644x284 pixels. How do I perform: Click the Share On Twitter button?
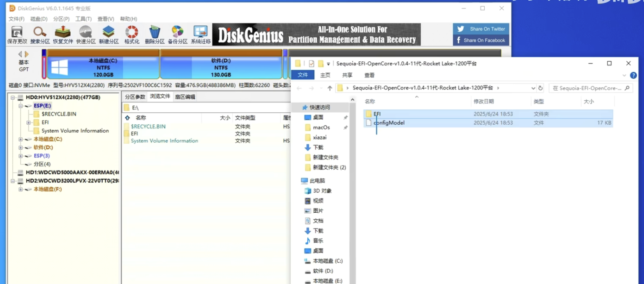point(481,29)
